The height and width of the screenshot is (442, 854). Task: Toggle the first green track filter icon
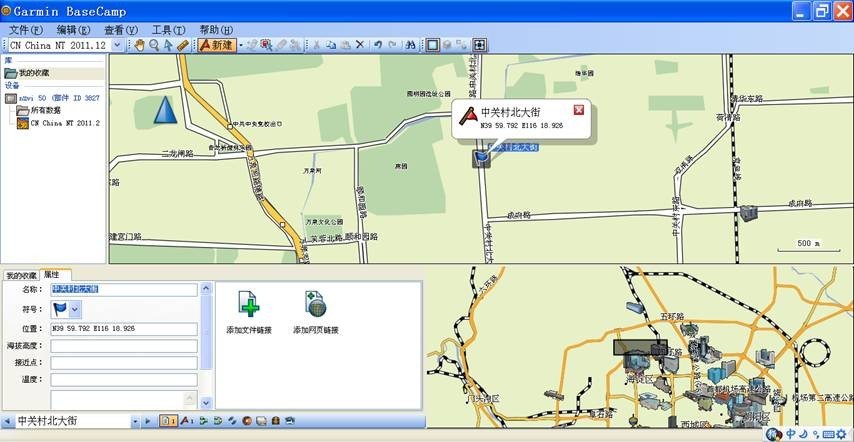point(204,421)
